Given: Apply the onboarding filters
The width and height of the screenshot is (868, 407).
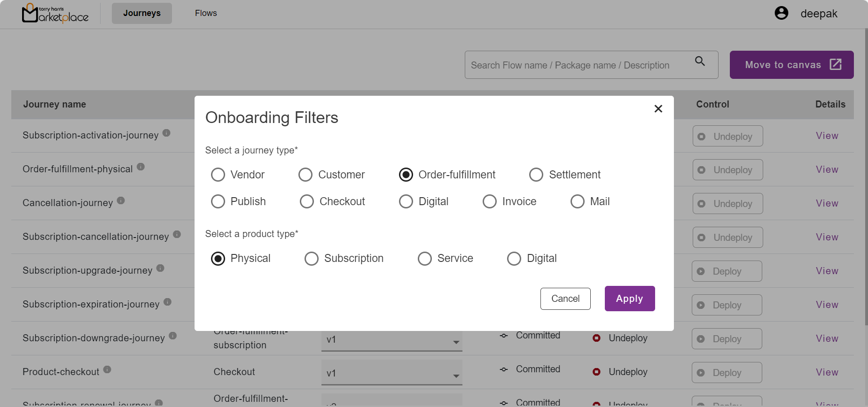Looking at the screenshot, I should click(629, 299).
